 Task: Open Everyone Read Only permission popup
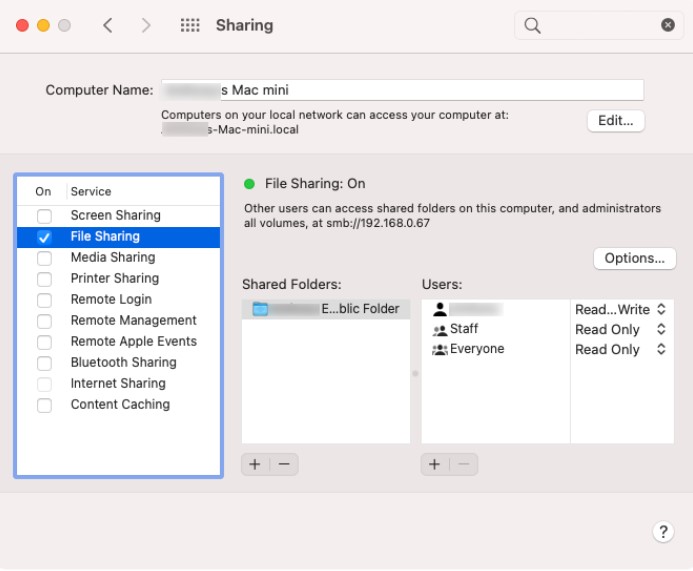[x=621, y=350]
